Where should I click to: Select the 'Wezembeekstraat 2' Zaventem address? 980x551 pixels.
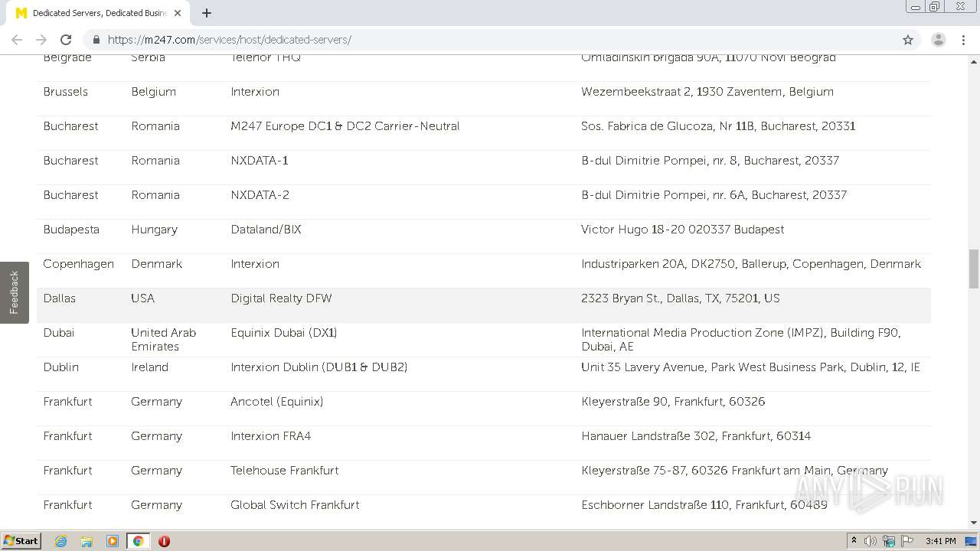click(707, 92)
